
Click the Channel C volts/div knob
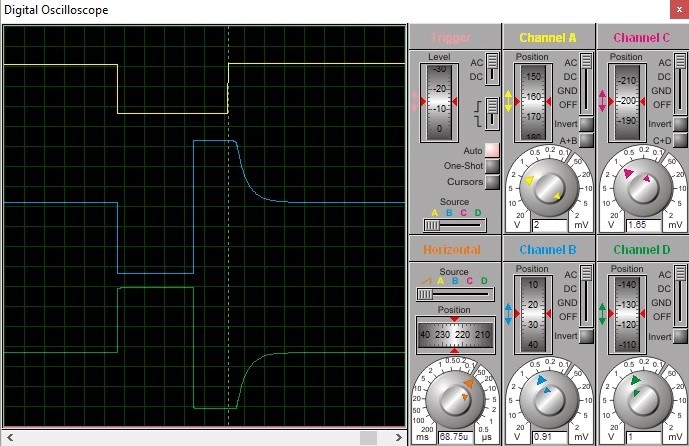638,185
